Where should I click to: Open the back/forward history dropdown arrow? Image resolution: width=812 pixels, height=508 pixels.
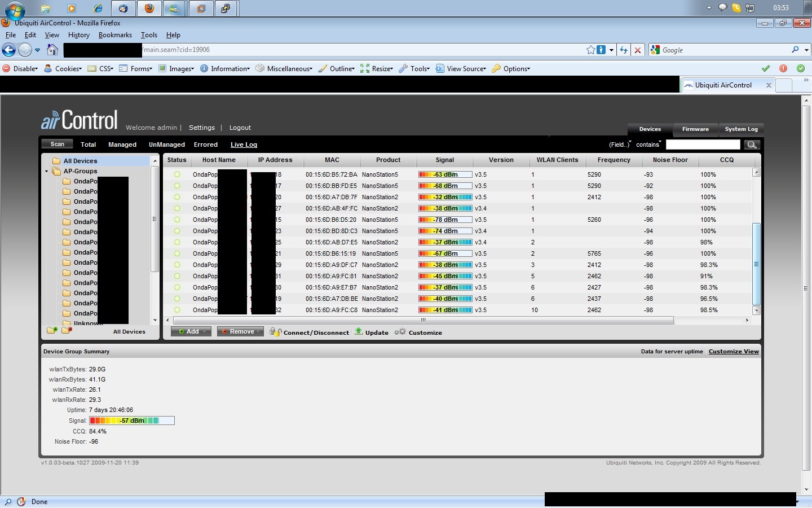37,50
